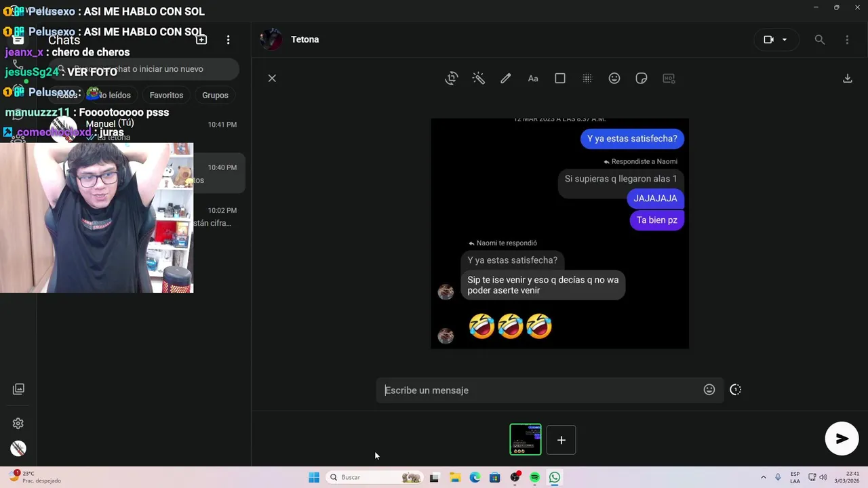Select the attached screenshot thumbnail

click(x=526, y=439)
